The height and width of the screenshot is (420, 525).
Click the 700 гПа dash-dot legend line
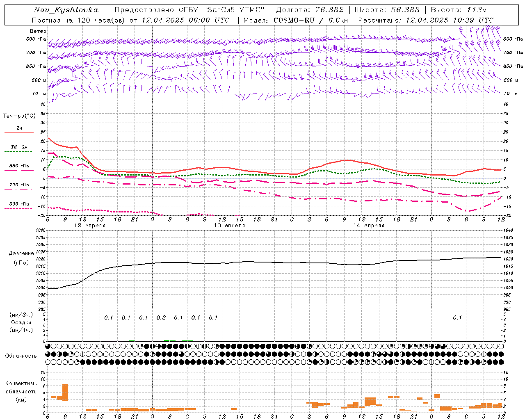(x=19, y=189)
